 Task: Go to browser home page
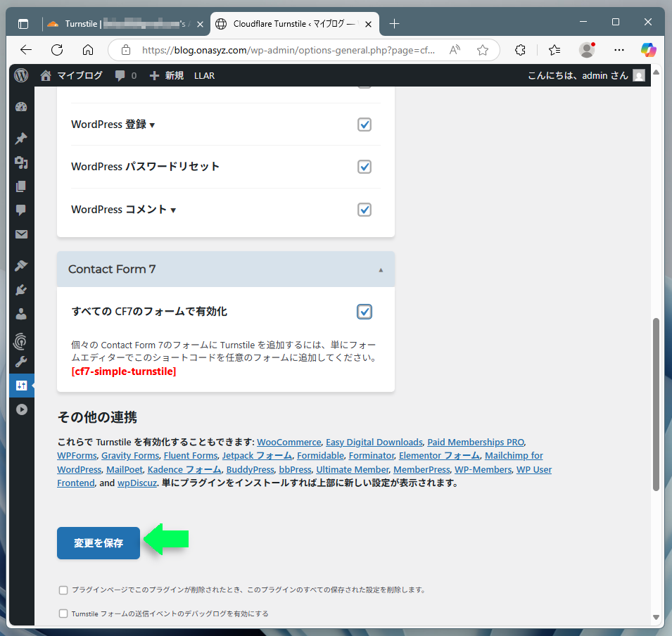click(x=88, y=50)
